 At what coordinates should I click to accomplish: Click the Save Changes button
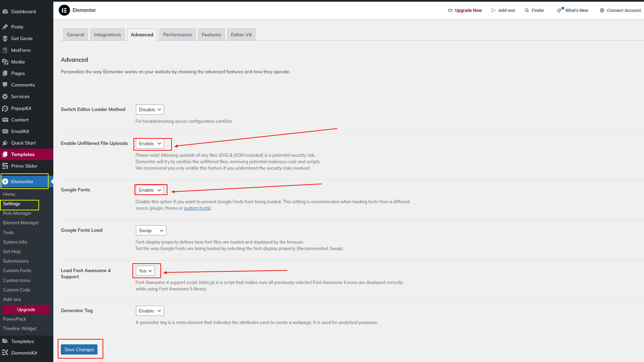coord(79,349)
